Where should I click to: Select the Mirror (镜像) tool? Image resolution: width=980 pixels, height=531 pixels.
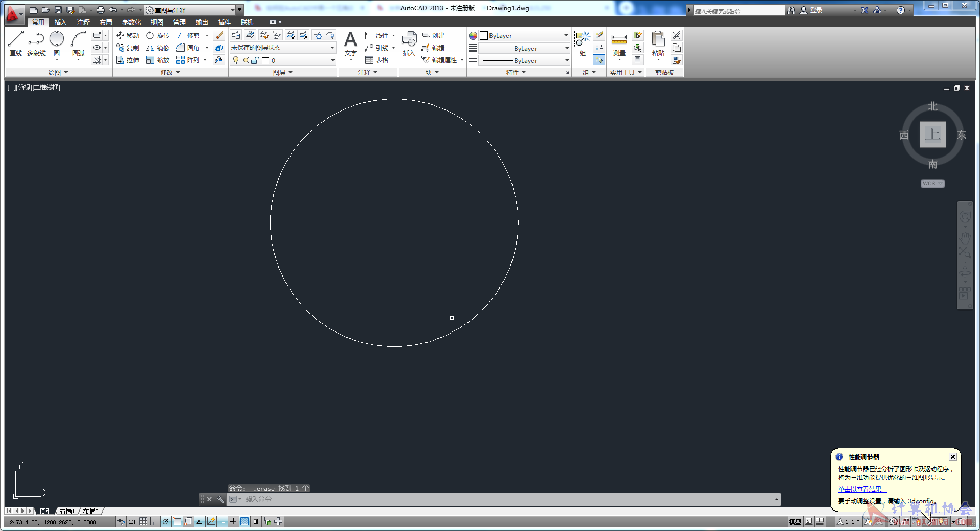click(158, 48)
